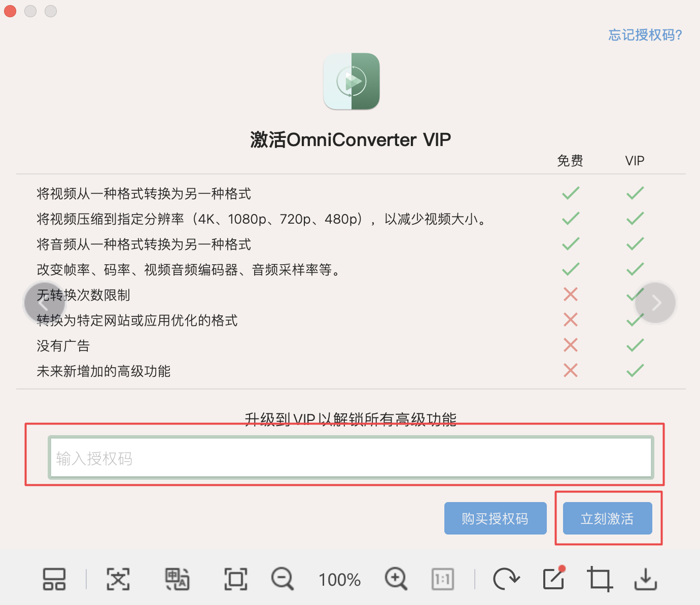Click the fit-to-window icon

click(236, 579)
